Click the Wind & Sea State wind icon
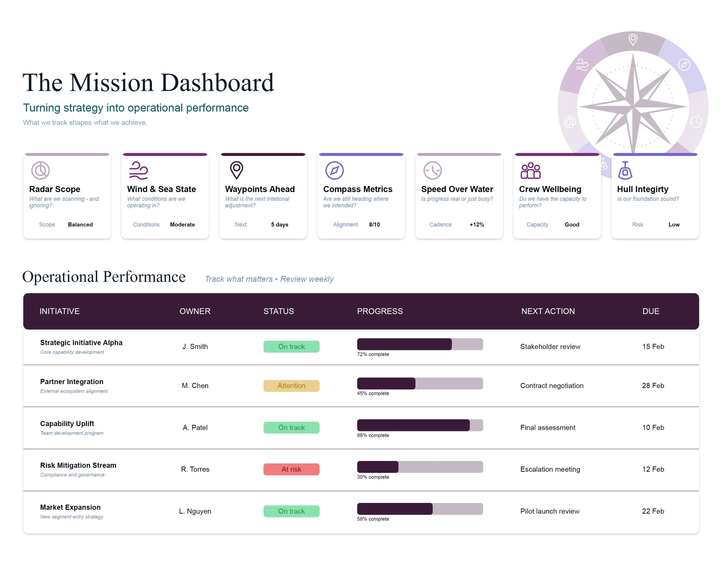 (138, 171)
